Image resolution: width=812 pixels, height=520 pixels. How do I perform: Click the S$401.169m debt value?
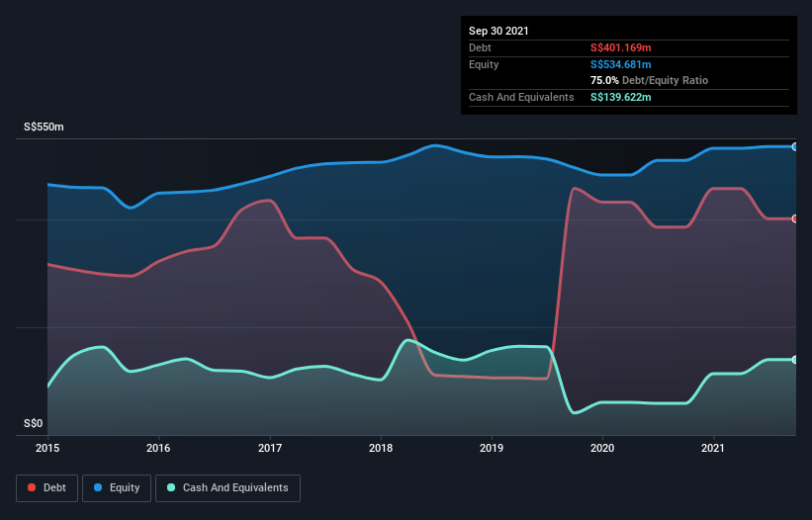(x=621, y=47)
